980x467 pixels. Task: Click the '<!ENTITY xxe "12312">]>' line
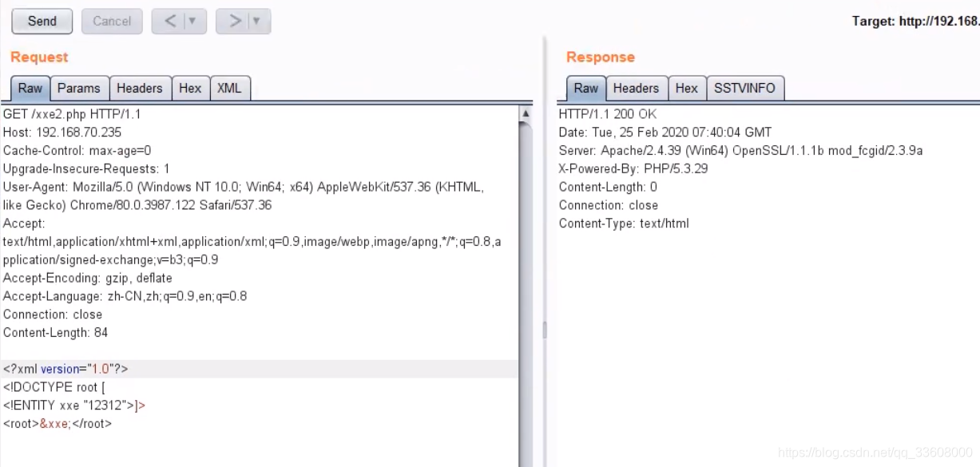[74, 406]
